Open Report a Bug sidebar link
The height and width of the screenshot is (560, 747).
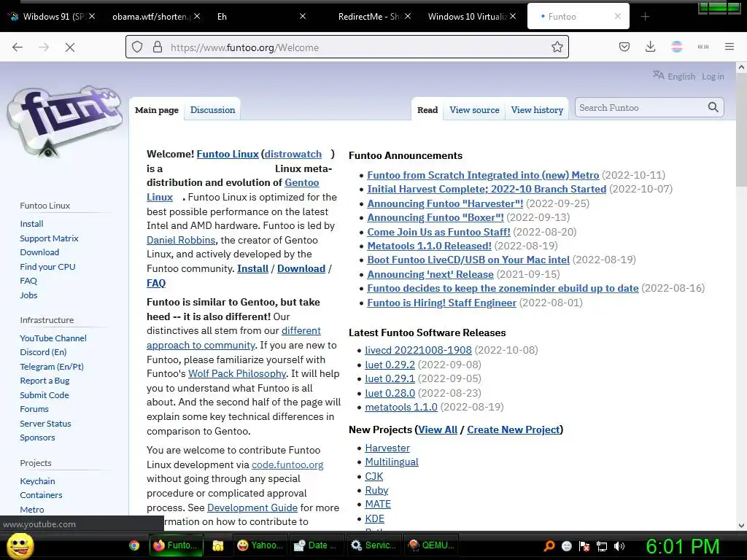(44, 381)
